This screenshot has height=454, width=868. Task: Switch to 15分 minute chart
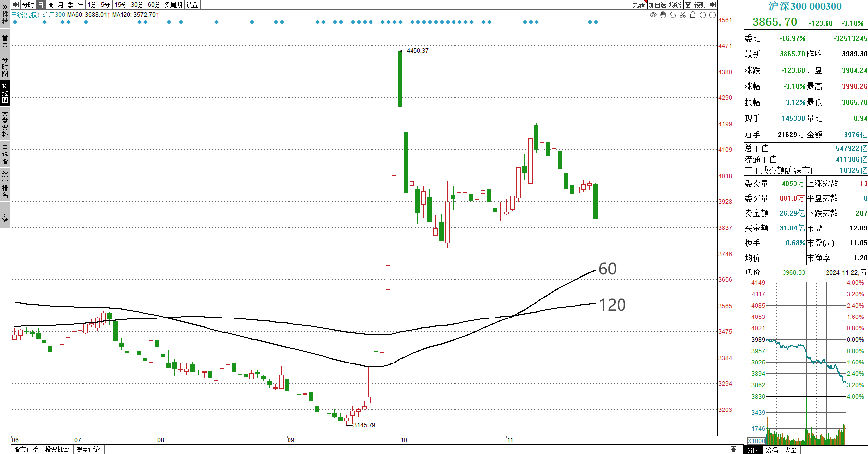point(121,5)
